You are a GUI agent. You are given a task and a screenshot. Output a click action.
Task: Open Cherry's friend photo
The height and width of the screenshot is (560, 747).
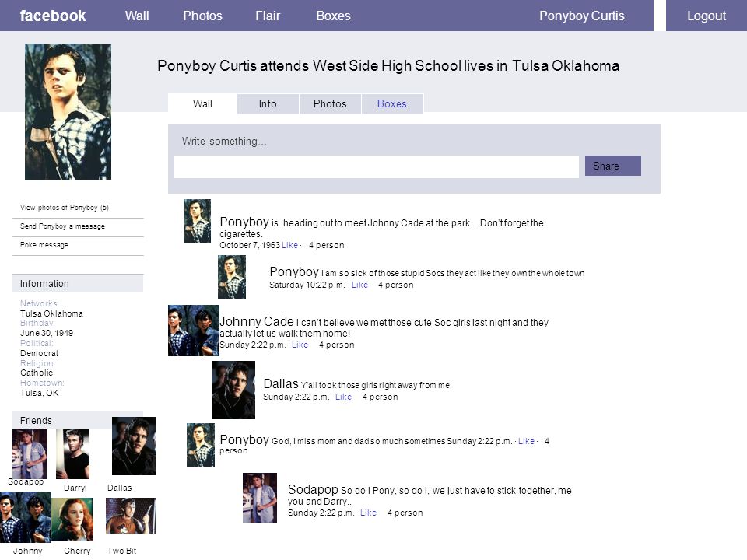pos(72,520)
